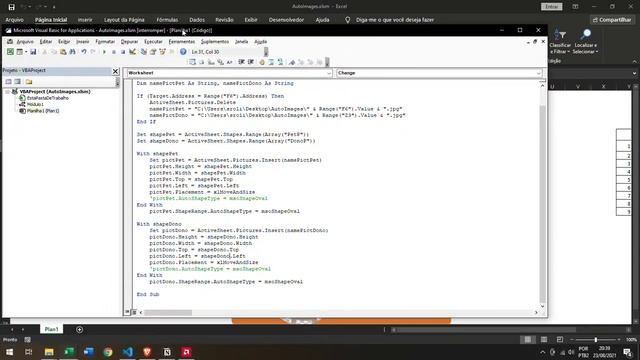Viewport: 640px width, 360px height.
Task: Open the Object Browser icon
Action: click(162, 52)
